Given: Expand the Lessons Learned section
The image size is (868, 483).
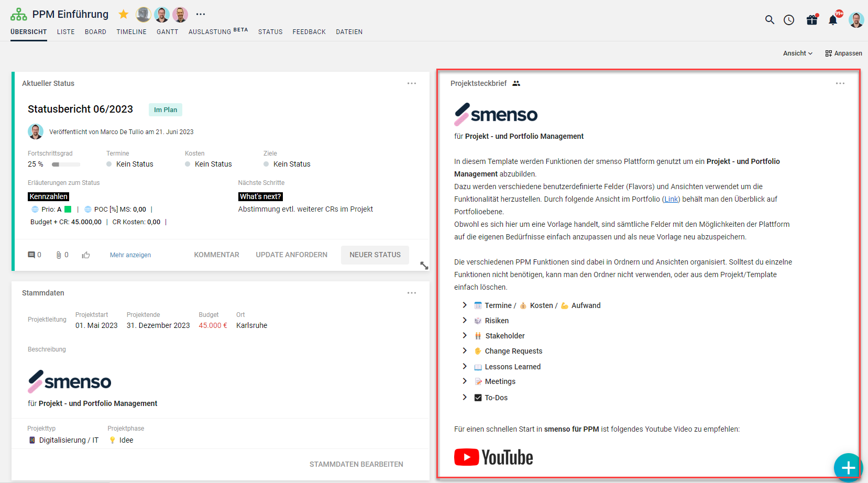Looking at the screenshot, I should pyautogui.click(x=465, y=366).
